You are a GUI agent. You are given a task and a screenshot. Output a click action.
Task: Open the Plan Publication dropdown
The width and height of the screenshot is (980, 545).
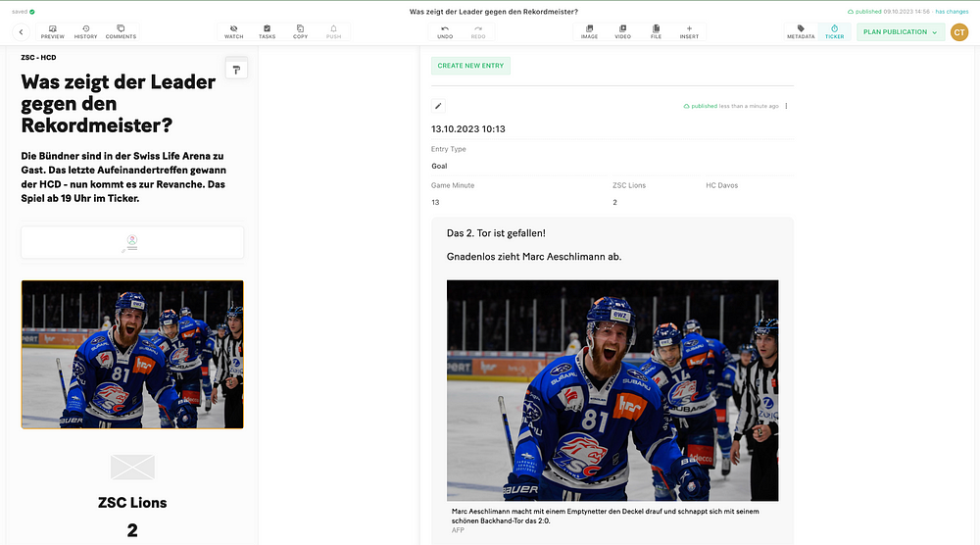[900, 32]
